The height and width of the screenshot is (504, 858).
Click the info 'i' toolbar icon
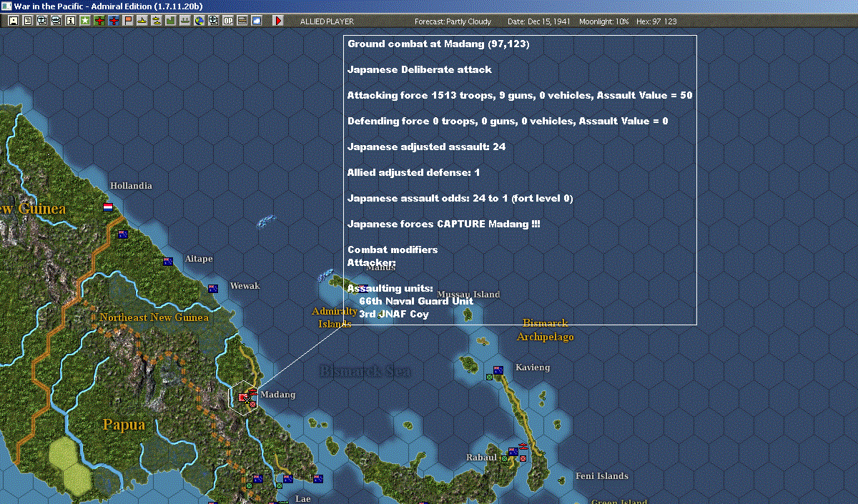pyautogui.click(x=70, y=21)
